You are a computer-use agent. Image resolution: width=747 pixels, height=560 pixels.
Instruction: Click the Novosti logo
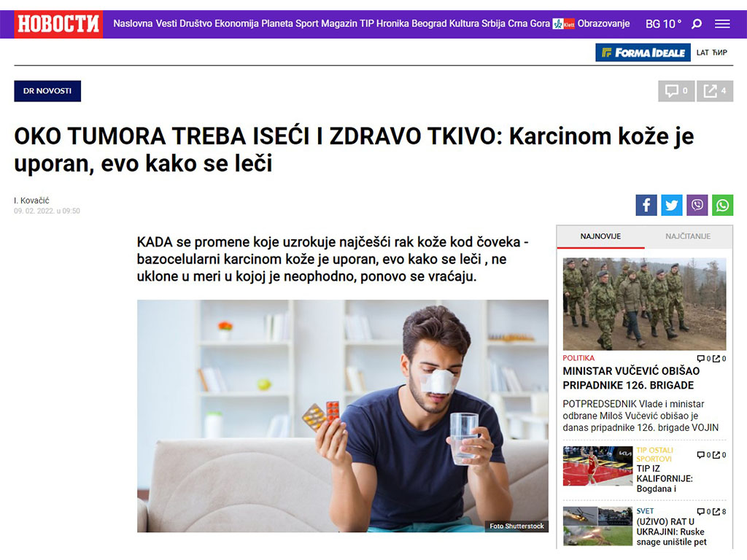tap(58, 24)
